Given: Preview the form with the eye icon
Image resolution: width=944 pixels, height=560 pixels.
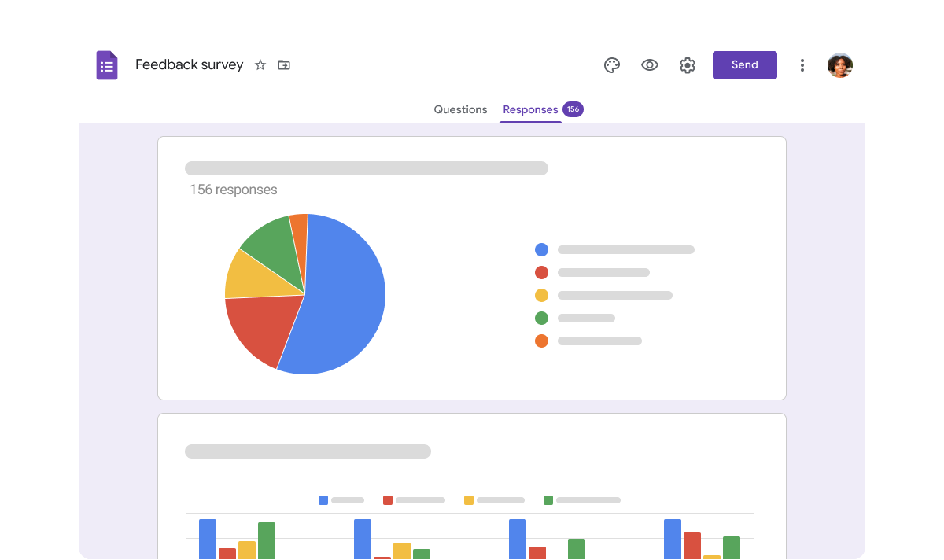Looking at the screenshot, I should click(650, 65).
